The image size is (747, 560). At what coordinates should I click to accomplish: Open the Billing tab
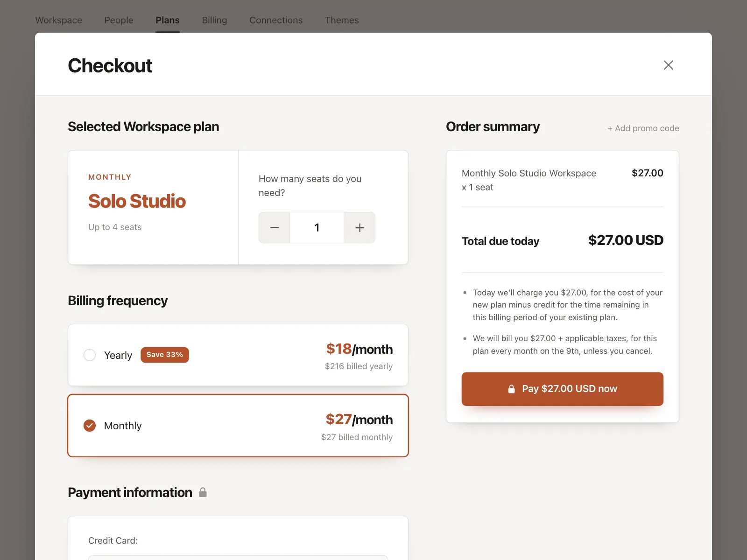(x=215, y=20)
